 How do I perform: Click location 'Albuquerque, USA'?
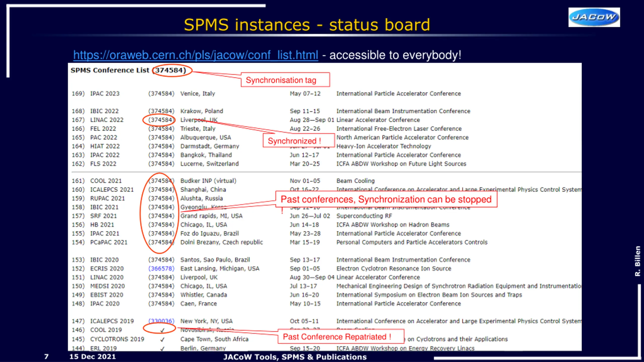(x=206, y=138)
